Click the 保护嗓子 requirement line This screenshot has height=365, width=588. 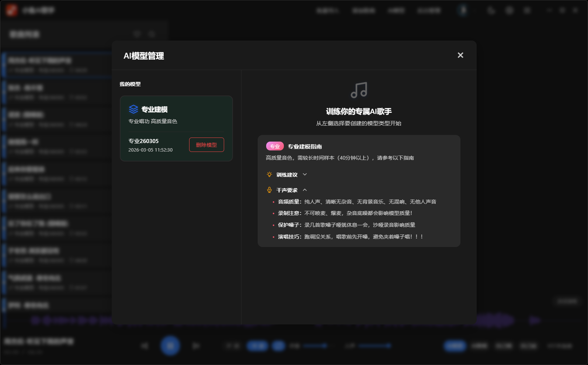[x=347, y=225]
